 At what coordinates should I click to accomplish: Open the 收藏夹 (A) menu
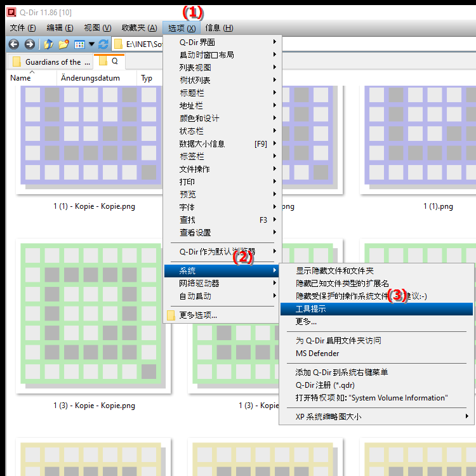(x=140, y=28)
